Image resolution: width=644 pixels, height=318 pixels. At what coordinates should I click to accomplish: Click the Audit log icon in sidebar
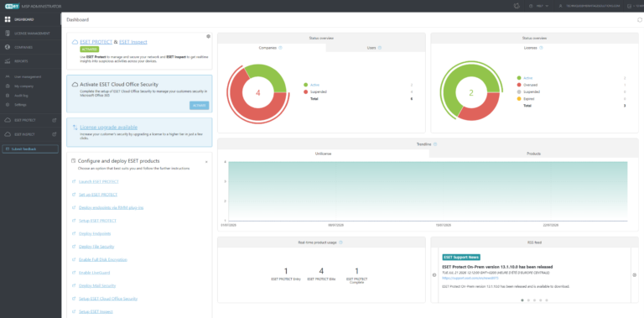coord(7,96)
